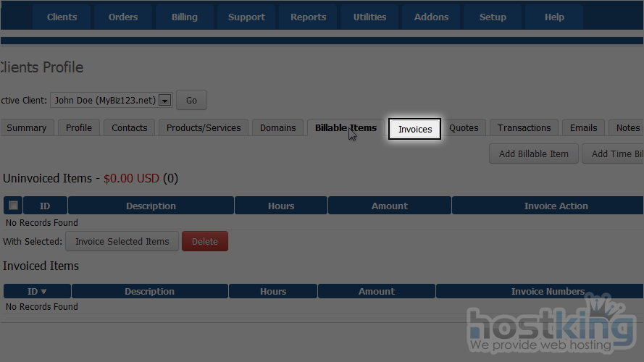Sort Invoiced Items by ID column
Viewport: 644px width, 362px height.
(37, 292)
